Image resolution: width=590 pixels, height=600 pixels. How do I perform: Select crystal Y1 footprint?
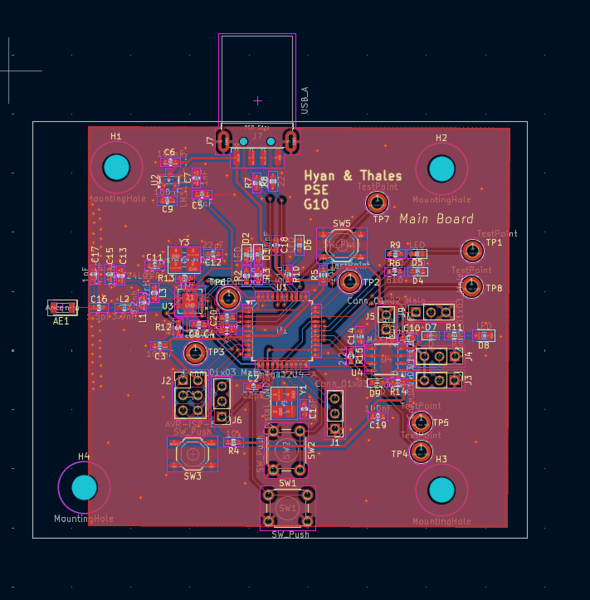[284, 403]
